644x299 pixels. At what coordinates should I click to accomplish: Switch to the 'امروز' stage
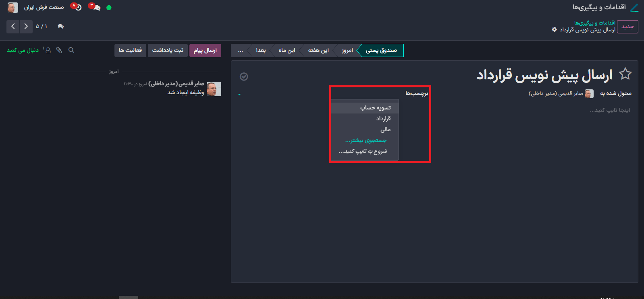coord(347,50)
